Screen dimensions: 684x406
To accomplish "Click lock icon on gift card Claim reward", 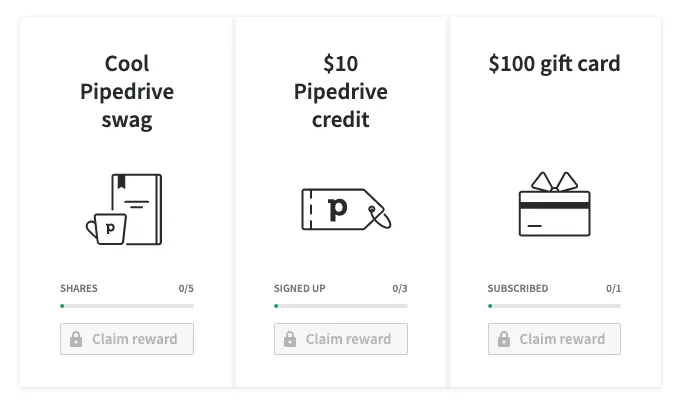I will [x=504, y=339].
